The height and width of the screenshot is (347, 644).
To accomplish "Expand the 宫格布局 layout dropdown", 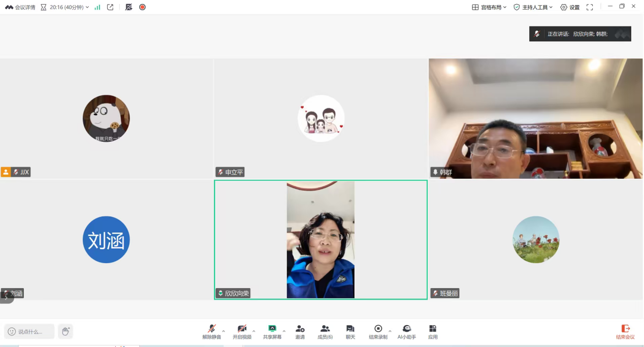I will [x=489, y=7].
